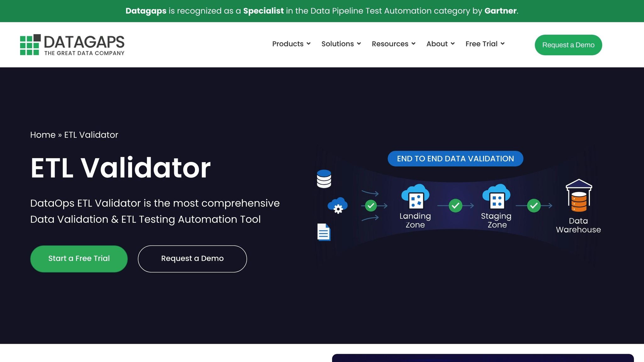This screenshot has width=644, height=362.
Task: Click outlined Request a Demo hero button
Action: [192, 259]
